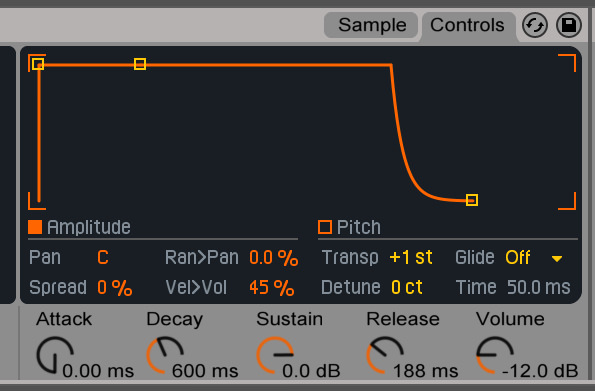The width and height of the screenshot is (595, 391).
Task: Click the Pan C value field
Action: pyautogui.click(x=103, y=258)
